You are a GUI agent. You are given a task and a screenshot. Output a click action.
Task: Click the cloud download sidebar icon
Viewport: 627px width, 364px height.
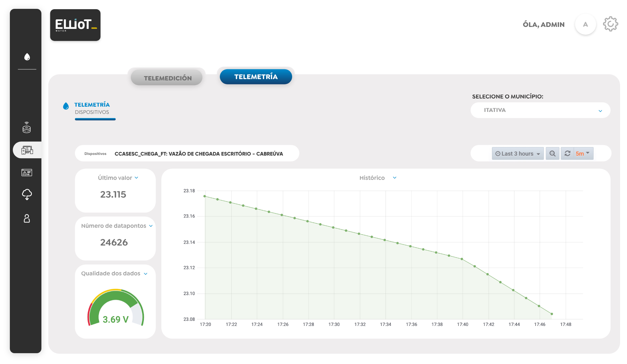(27, 194)
